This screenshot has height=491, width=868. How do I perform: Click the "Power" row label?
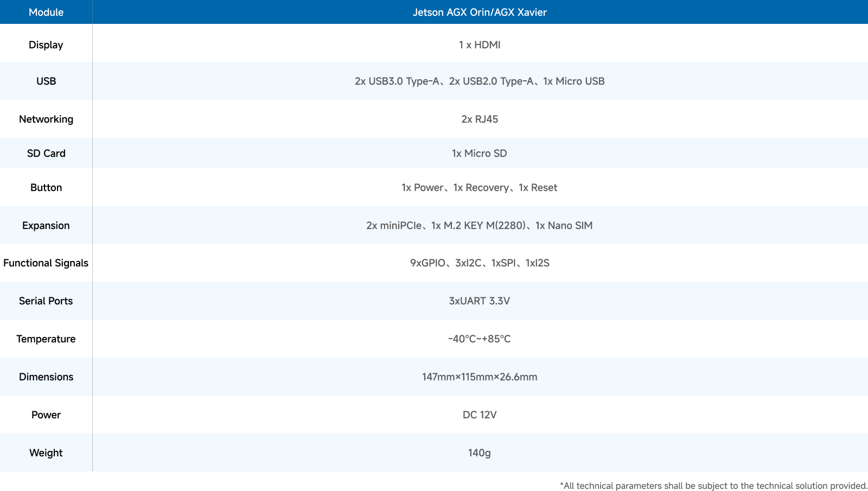coord(46,415)
